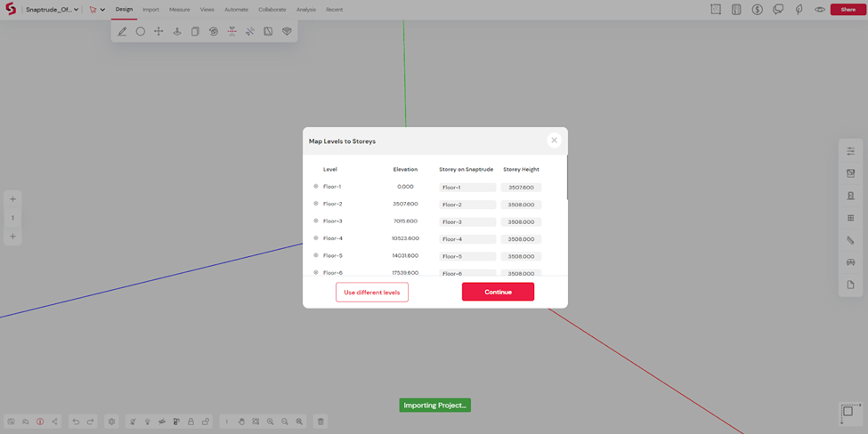Screen dimensions: 868x434
Task: Open the document icon in right sidebar
Action: coord(851,285)
